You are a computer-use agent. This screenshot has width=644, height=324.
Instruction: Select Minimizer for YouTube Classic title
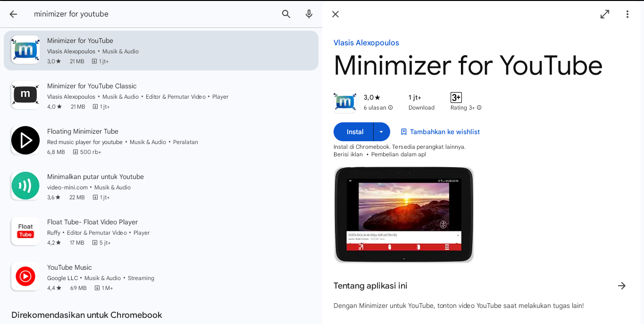pyautogui.click(x=92, y=86)
